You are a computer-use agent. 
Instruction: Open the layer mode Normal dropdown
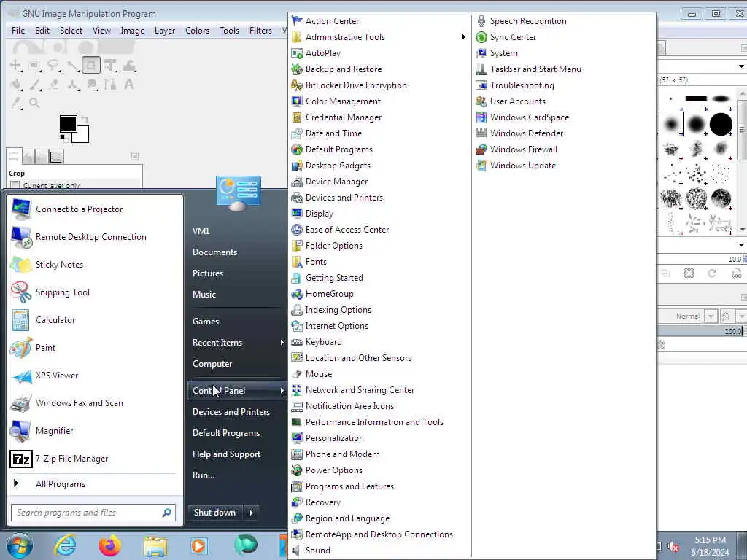711,316
